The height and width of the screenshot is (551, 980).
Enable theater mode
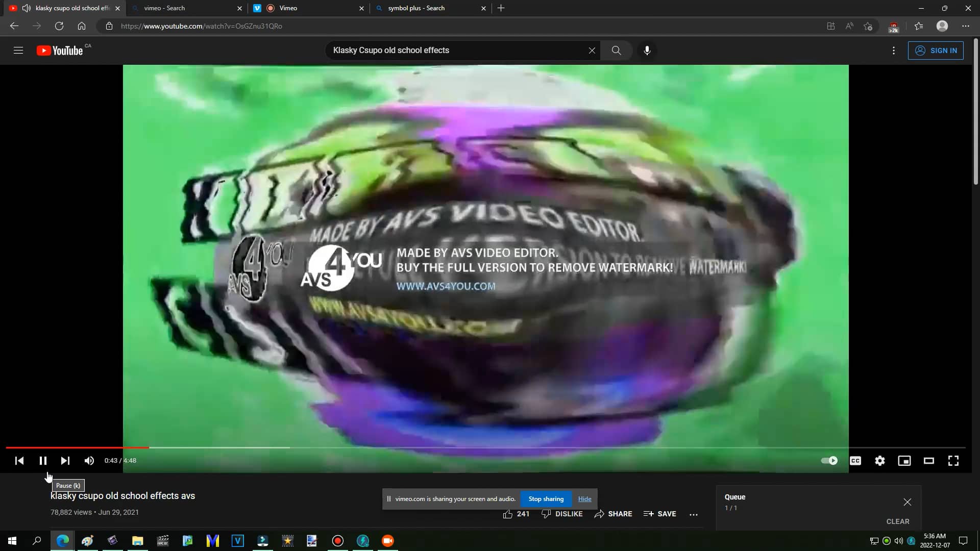(928, 460)
